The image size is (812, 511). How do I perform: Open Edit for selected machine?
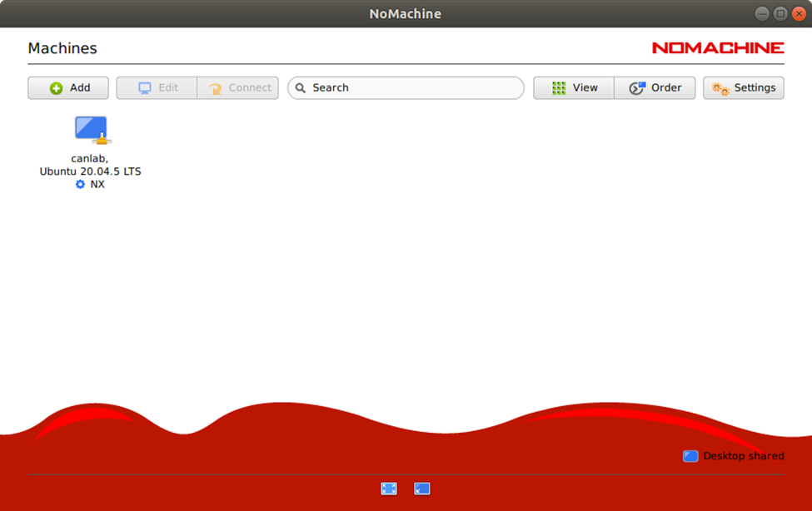point(157,88)
